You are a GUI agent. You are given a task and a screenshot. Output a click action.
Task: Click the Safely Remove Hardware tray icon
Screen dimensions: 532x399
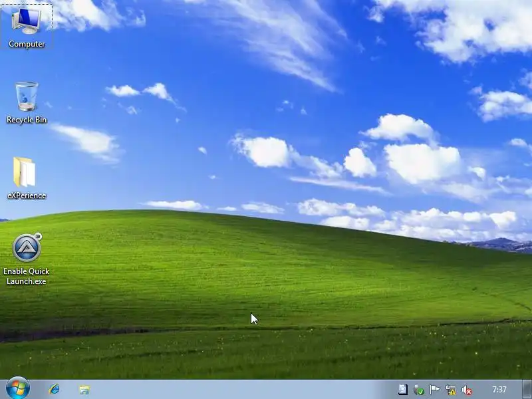[x=419, y=390]
